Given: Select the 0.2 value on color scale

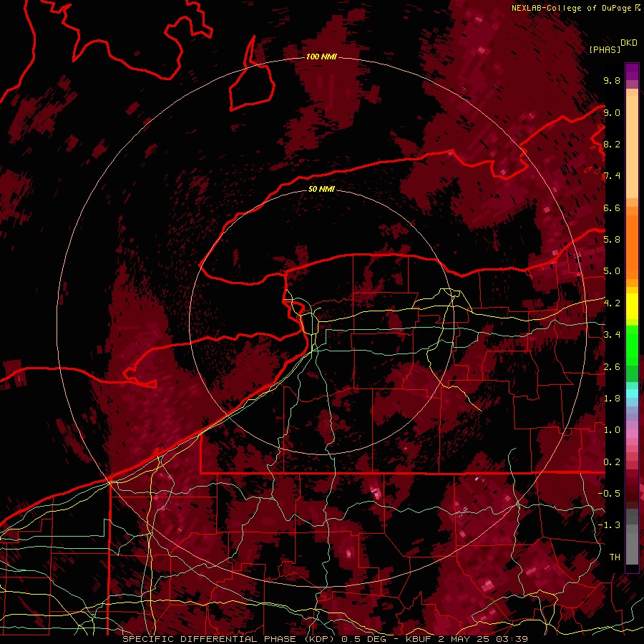Looking at the screenshot, I should (x=612, y=462).
